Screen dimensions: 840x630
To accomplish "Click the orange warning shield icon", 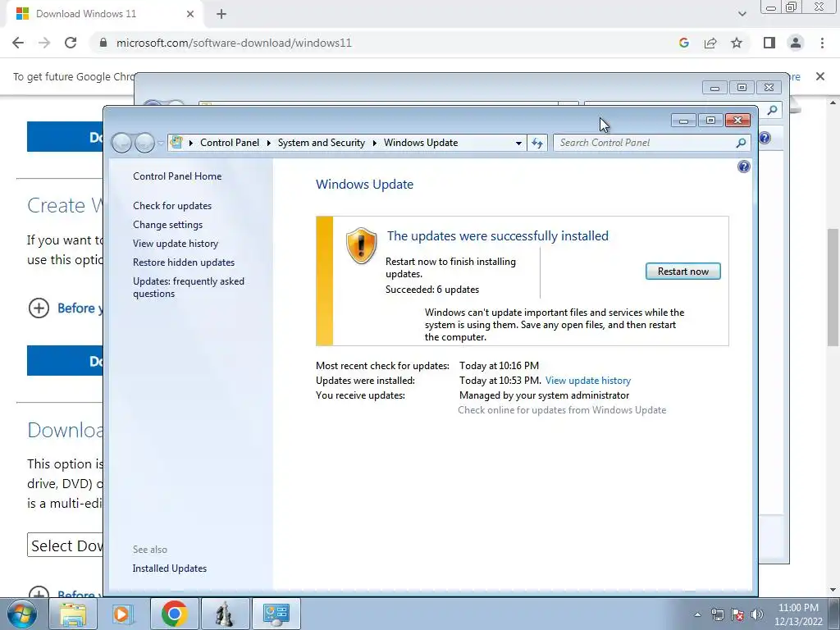I will pyautogui.click(x=361, y=246).
